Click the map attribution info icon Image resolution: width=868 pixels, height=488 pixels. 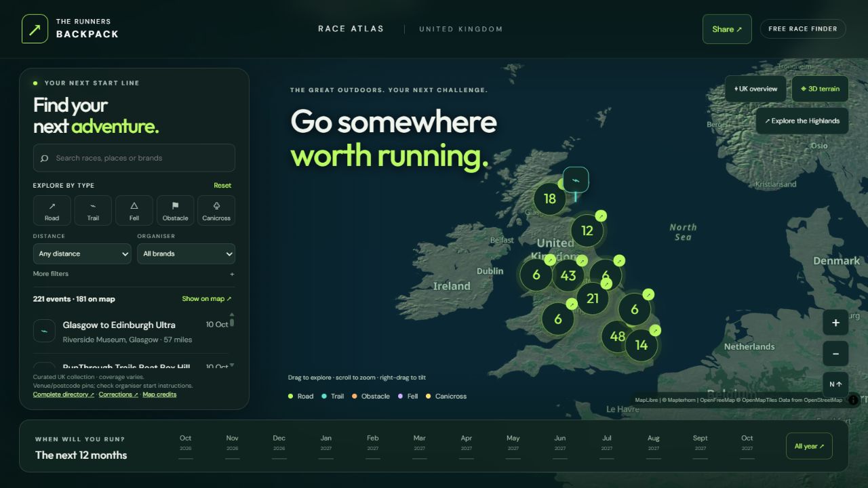[x=853, y=400]
